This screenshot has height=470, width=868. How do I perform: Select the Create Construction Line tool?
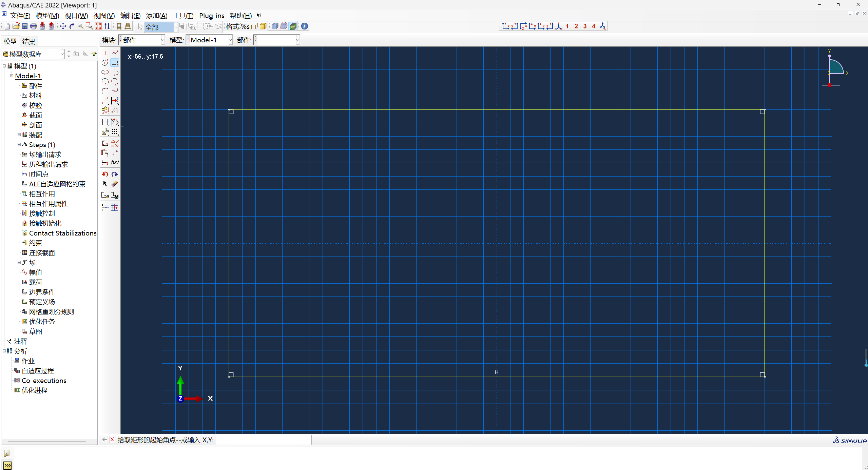105,101
